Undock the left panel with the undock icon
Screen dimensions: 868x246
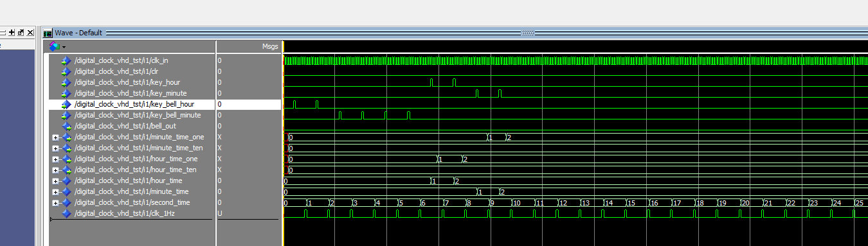21,33
